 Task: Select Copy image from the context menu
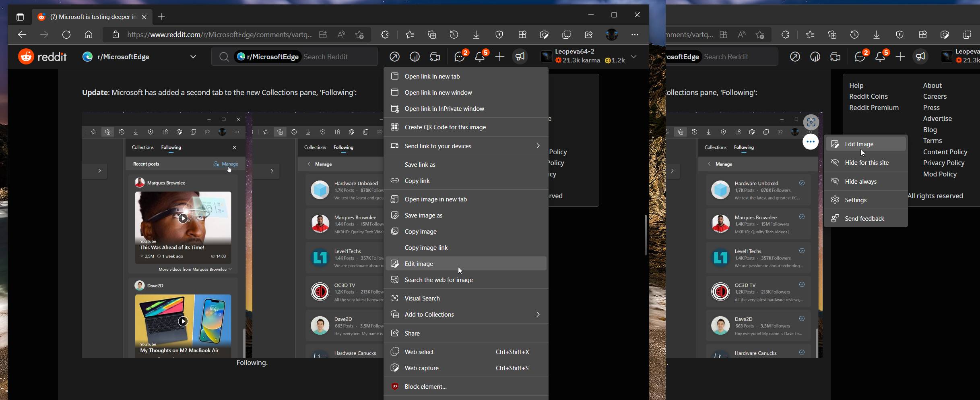tap(420, 231)
